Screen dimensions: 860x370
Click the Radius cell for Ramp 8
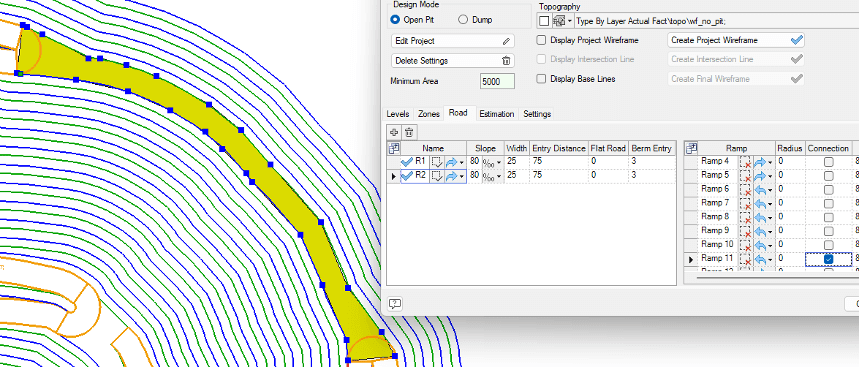click(790, 217)
